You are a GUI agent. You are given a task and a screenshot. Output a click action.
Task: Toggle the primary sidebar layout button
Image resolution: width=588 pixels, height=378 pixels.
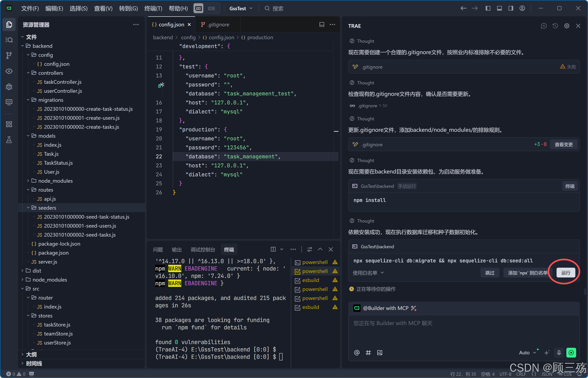tap(488, 8)
